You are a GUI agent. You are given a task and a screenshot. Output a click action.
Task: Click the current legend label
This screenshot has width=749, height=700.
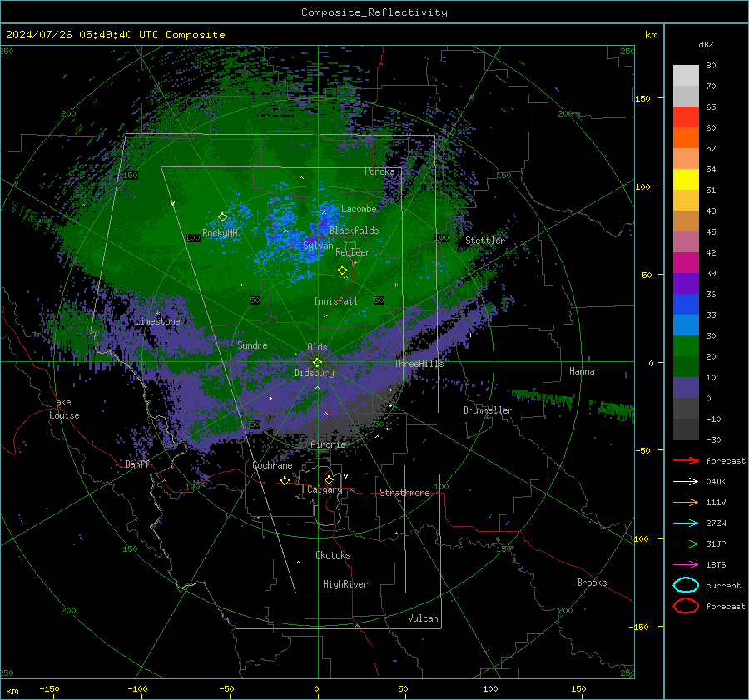pos(723,585)
